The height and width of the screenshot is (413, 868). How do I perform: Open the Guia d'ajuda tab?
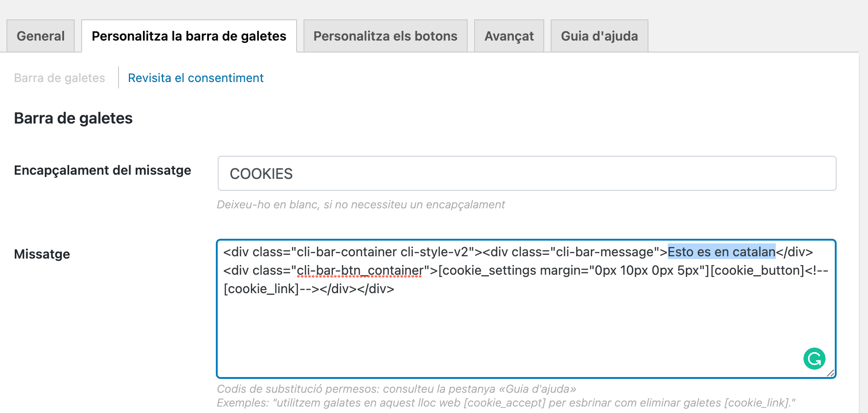[x=600, y=36]
